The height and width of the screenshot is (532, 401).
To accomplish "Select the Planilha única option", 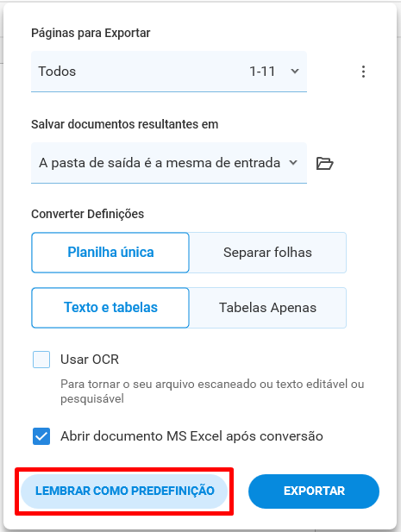I will point(110,253).
